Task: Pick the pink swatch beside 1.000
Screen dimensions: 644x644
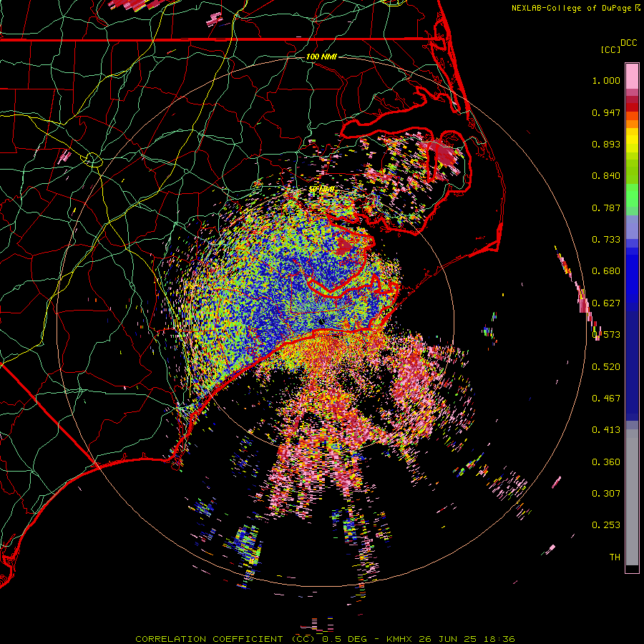Action: pyautogui.click(x=632, y=77)
